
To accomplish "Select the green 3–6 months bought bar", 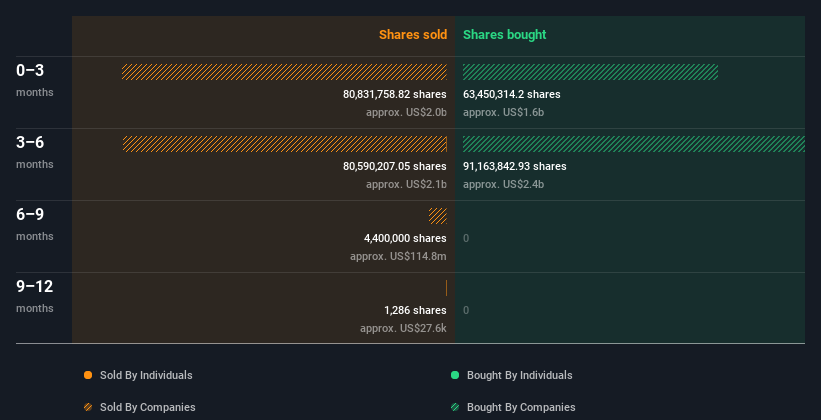I will [x=634, y=143].
